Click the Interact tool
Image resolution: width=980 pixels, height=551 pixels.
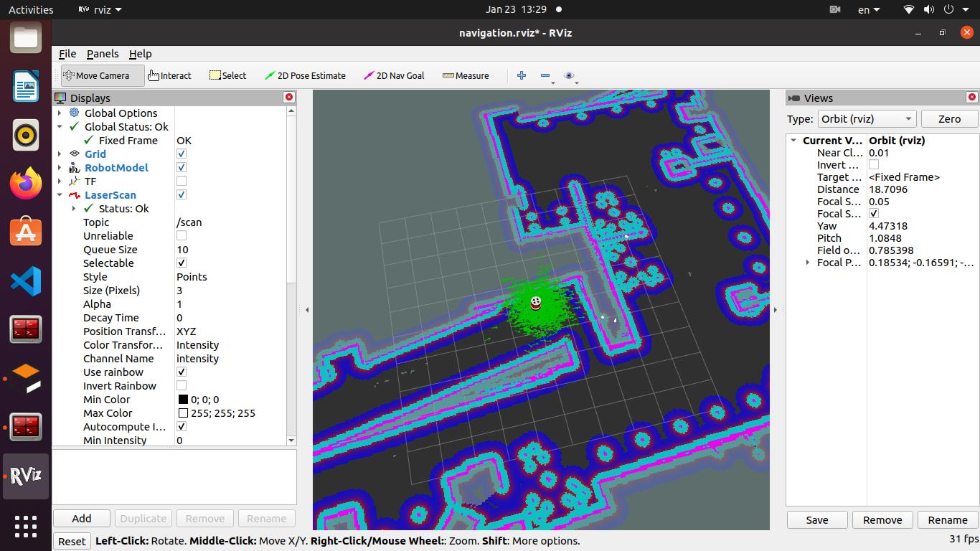[169, 75]
